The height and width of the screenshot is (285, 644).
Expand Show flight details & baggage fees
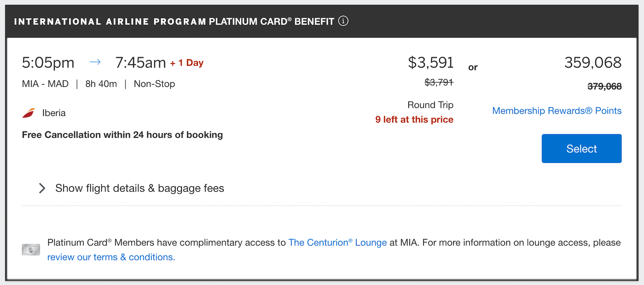click(x=139, y=188)
